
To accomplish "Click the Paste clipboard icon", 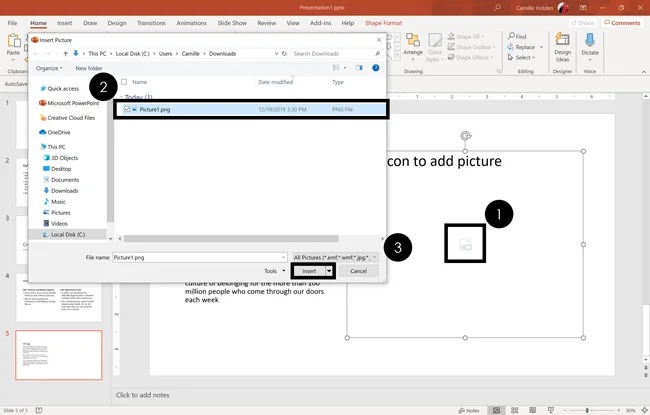I will tap(14, 41).
